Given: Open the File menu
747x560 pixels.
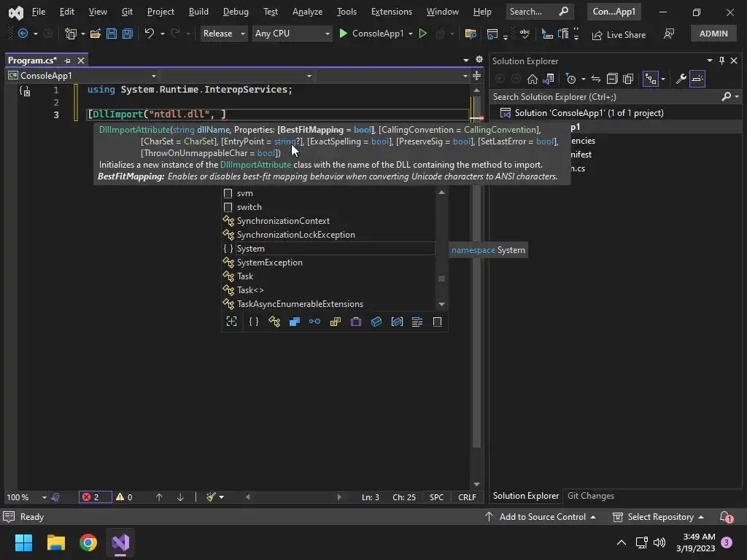Looking at the screenshot, I should (x=38, y=12).
